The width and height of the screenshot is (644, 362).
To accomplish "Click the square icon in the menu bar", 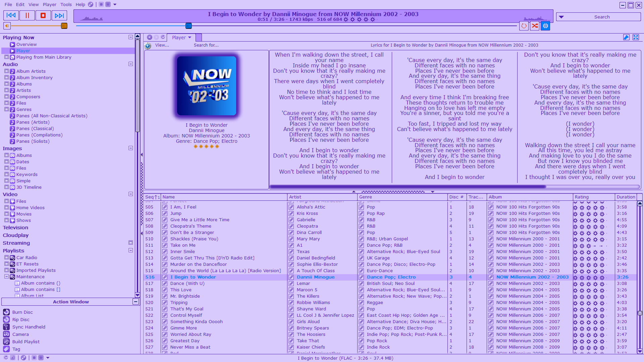I will pos(101,4).
